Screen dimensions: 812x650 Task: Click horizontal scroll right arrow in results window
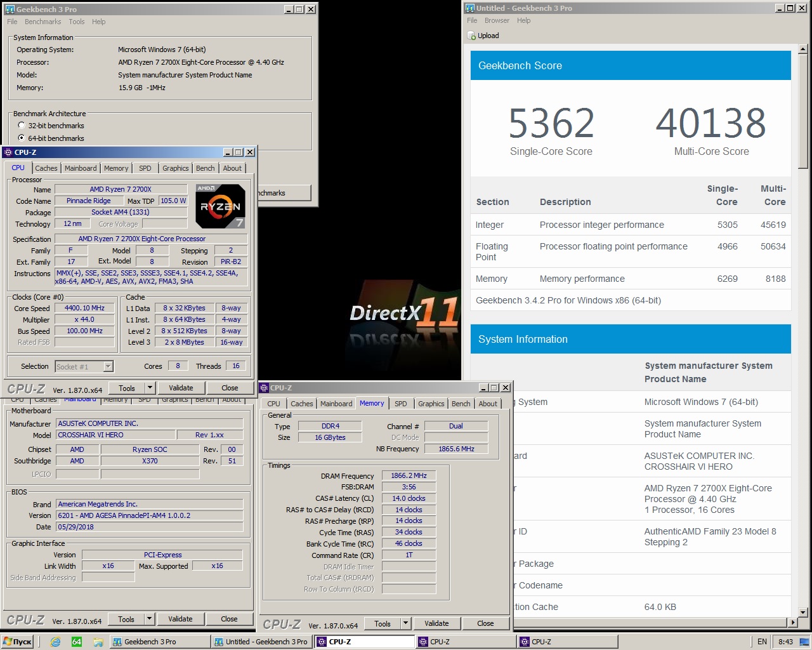tap(792, 623)
